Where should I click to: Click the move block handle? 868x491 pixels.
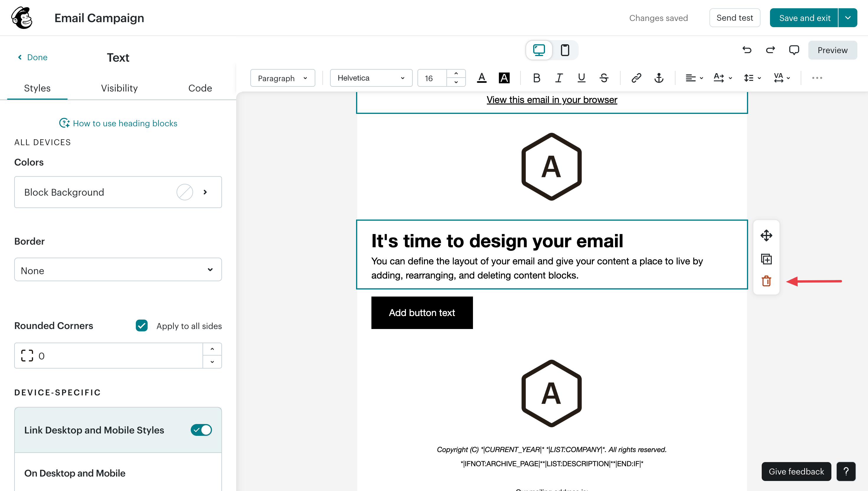pos(766,235)
